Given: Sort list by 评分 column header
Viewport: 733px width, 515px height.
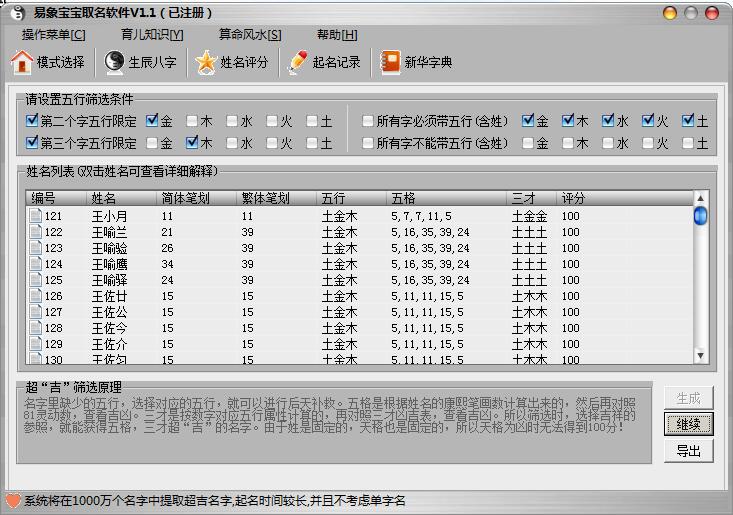Looking at the screenshot, I should (574, 198).
